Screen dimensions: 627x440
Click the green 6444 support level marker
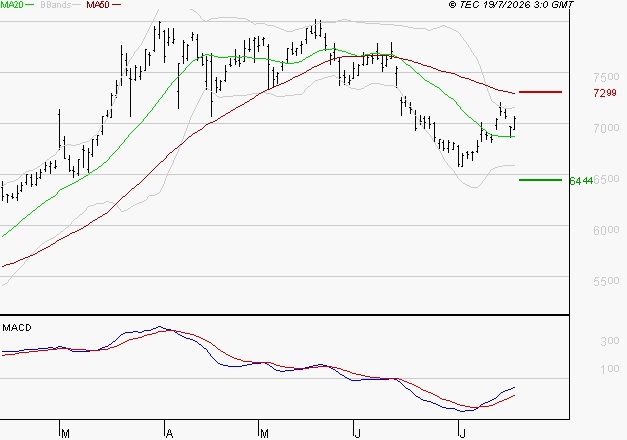[x=540, y=180]
